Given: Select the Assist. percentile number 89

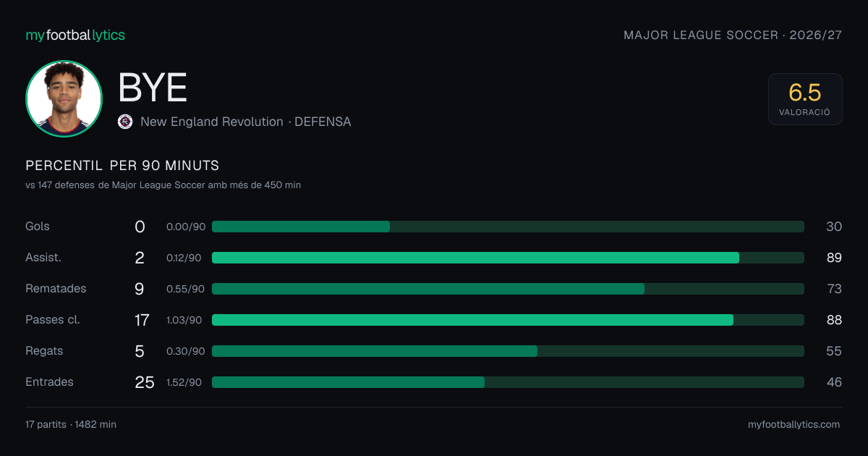Looking at the screenshot, I should [834, 258].
